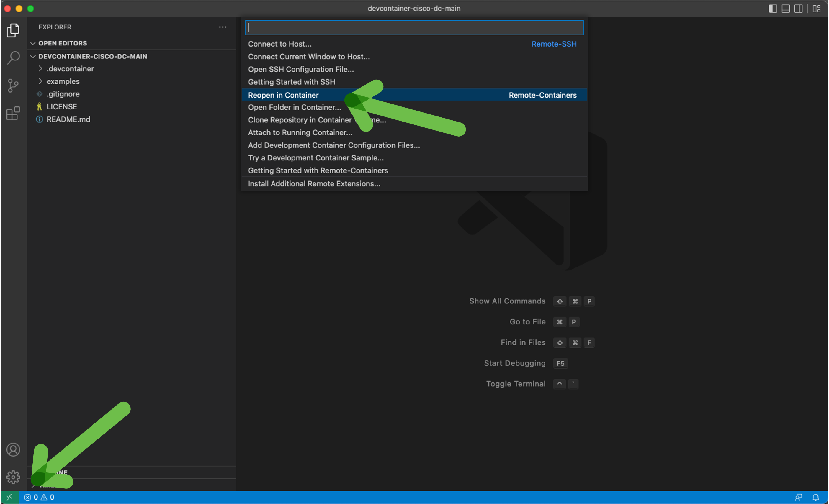Collapse the Open Editors section
This screenshot has width=829, height=504.
[x=132, y=43]
